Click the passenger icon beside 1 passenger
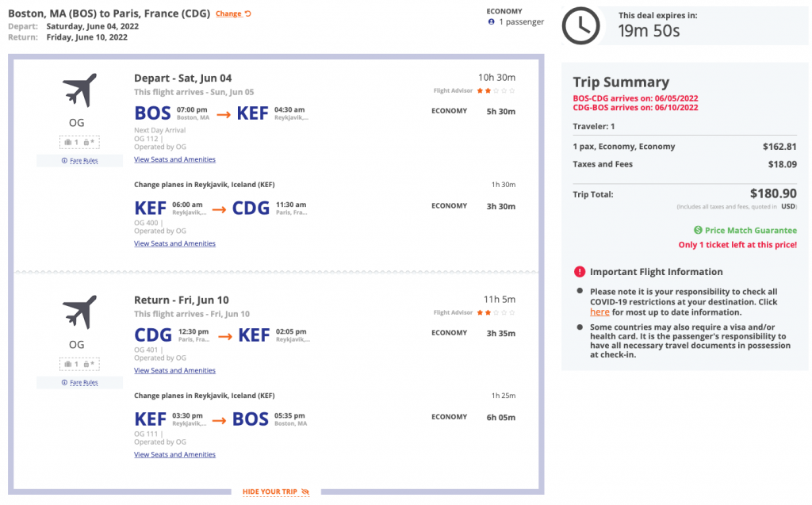The image size is (812, 505). point(492,22)
